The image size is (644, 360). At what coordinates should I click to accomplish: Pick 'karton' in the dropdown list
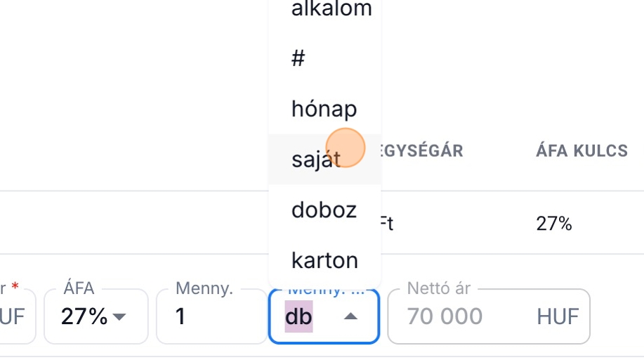point(324,261)
